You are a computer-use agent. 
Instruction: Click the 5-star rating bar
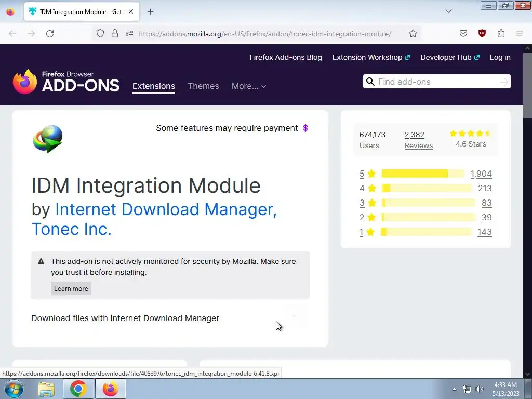[x=423, y=174]
